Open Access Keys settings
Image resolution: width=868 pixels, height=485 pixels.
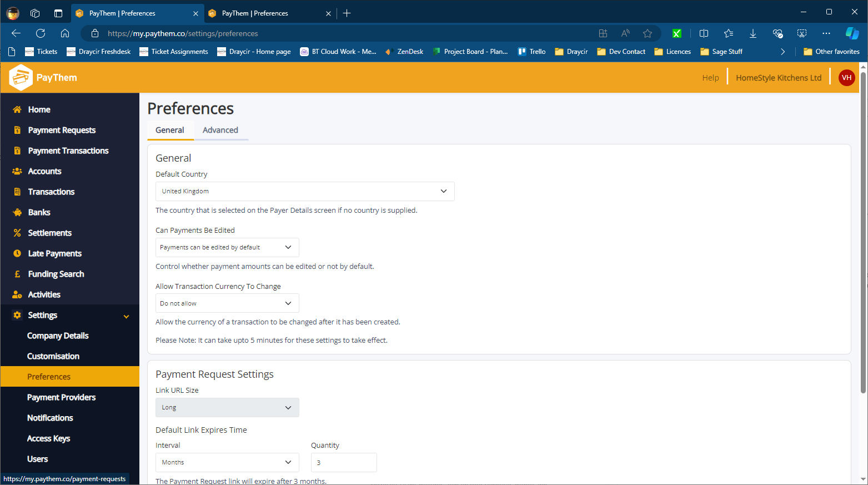(48, 438)
